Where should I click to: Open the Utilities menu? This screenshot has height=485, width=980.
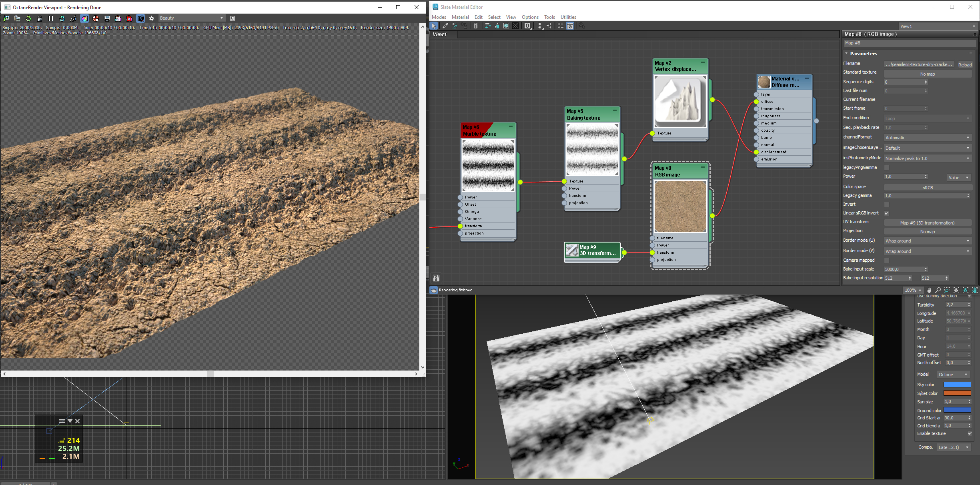click(568, 17)
